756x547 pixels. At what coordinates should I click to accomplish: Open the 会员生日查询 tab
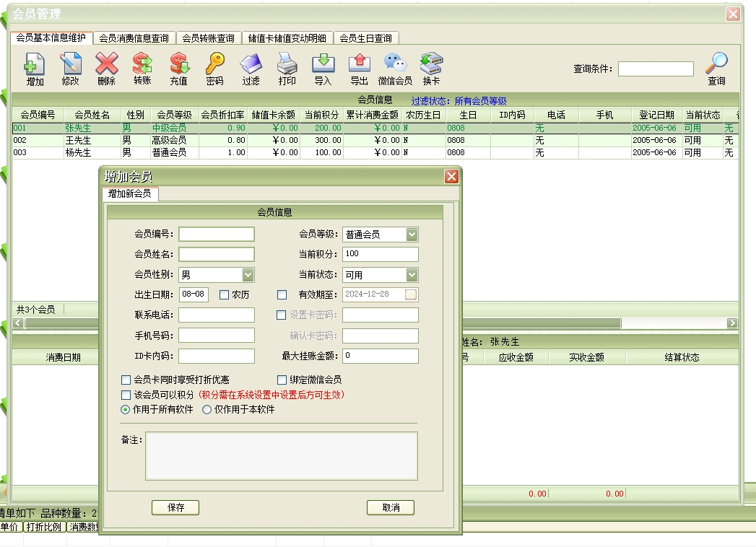[365, 38]
